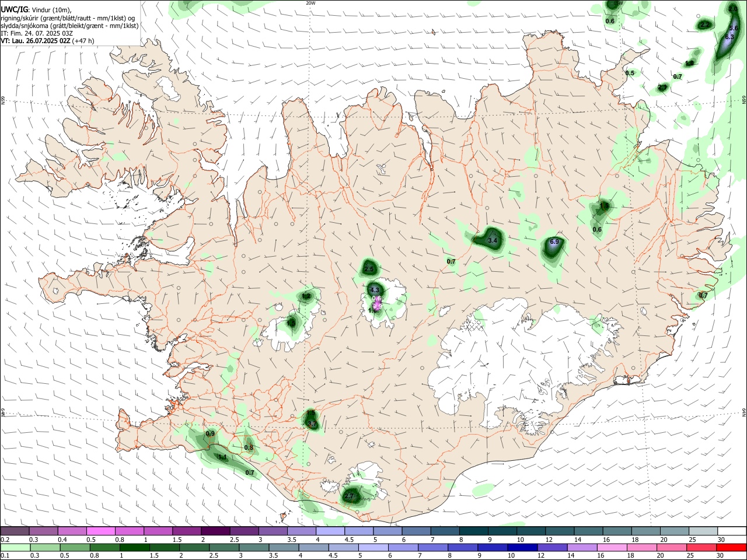Image resolution: width=747 pixels, height=560 pixels.
Task: Select the 'IT: Fim. 24. 07. 2025 03Z' line
Action: pos(37,33)
